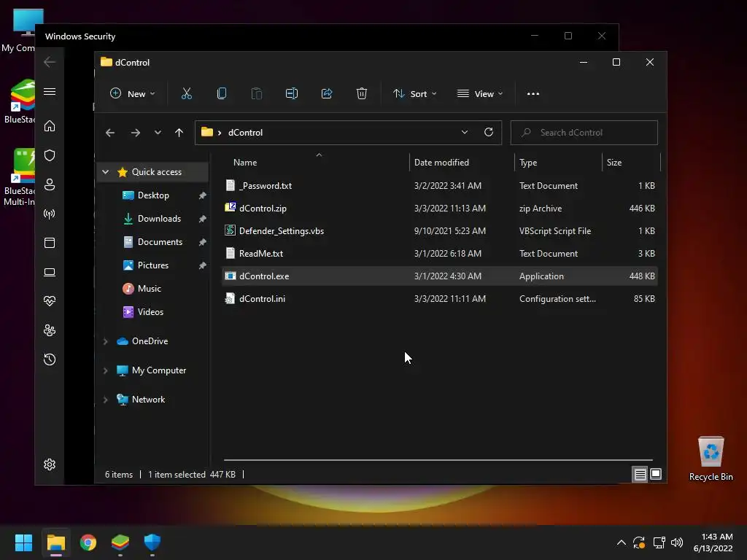747x560 pixels.
Task: Click the Copy icon in the toolbar
Action: pos(222,94)
